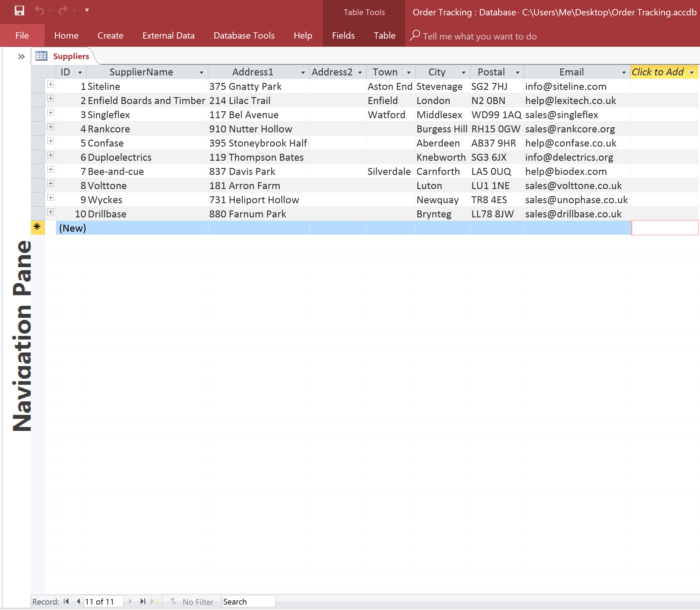Select the postal cell LL78 8JW

(497, 214)
